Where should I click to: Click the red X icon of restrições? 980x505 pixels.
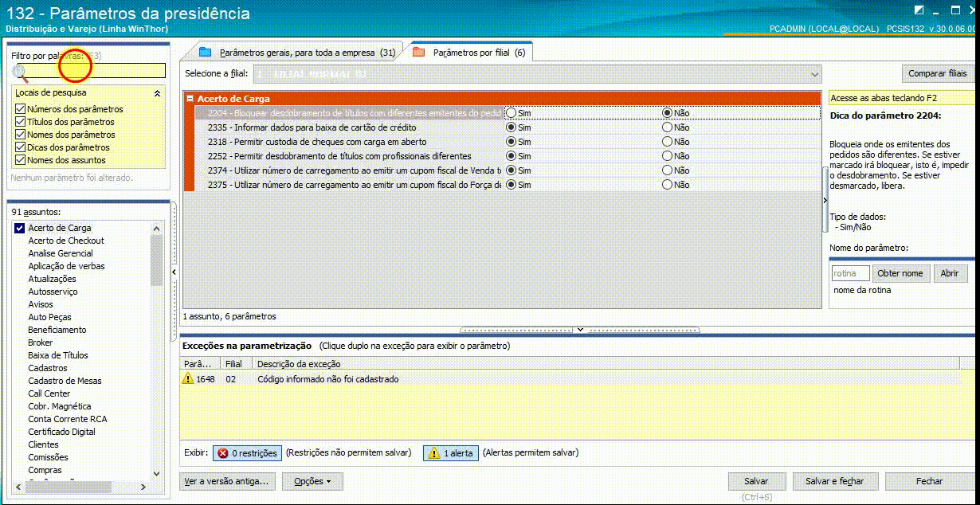[222, 453]
